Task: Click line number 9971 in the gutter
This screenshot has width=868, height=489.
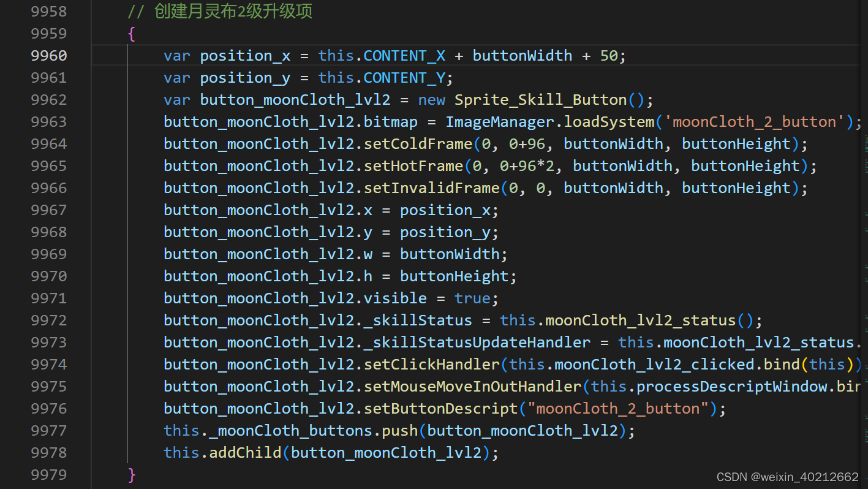Action: pyautogui.click(x=49, y=298)
